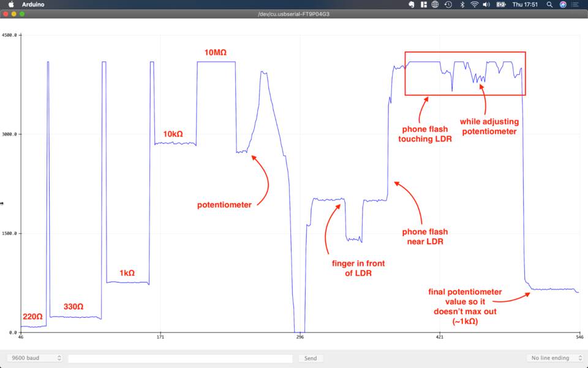This screenshot has height=368, width=588.
Task: Open the Arduino application menu
Action: [x=33, y=4]
